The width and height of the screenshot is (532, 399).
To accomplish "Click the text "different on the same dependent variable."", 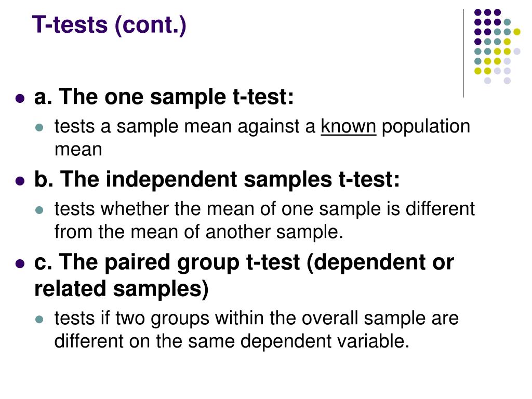I will click(x=232, y=341).
